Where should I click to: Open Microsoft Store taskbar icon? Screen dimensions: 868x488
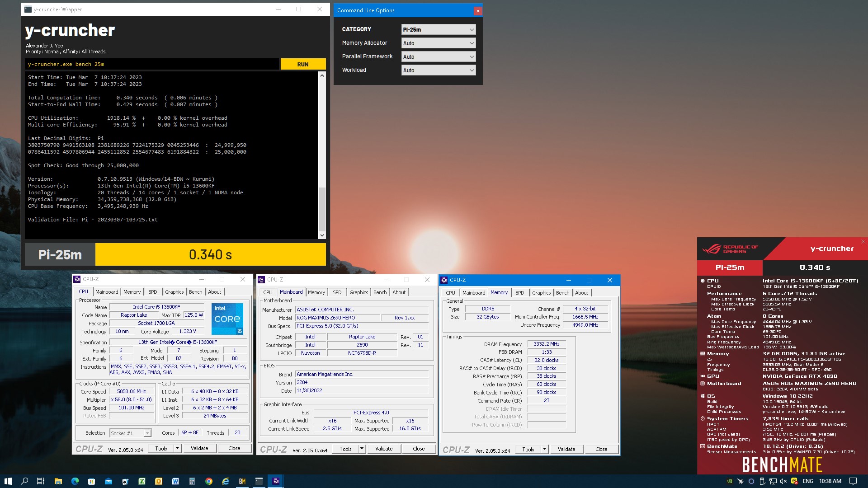[x=91, y=481]
